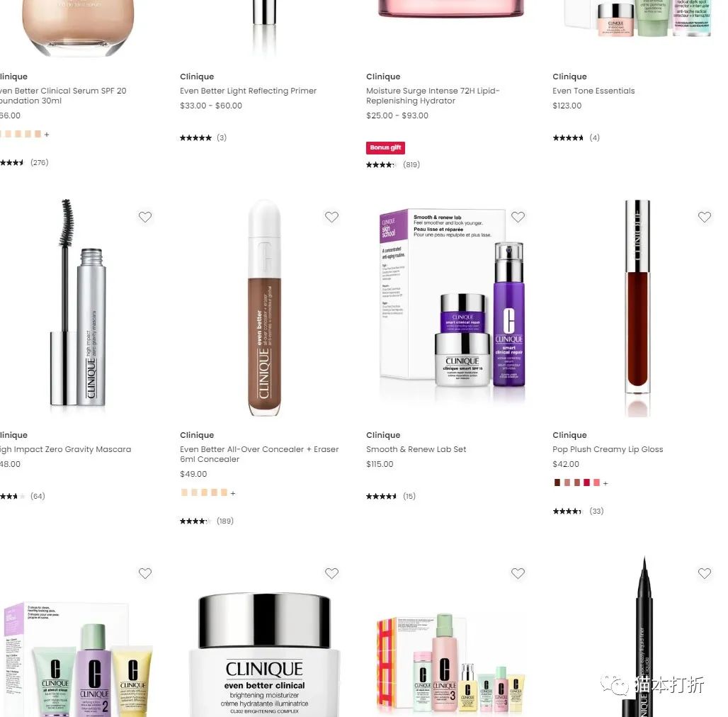The width and height of the screenshot is (728, 717).
Task: Click heart icon on Pop Plush Lip Gloss
Action: (x=705, y=217)
